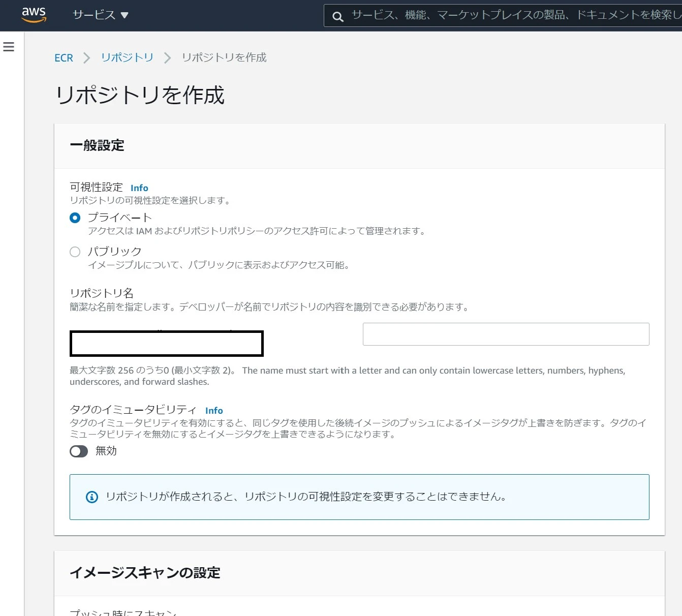This screenshot has width=682, height=616.
Task: Select the パブリック radio button
Action: point(75,252)
